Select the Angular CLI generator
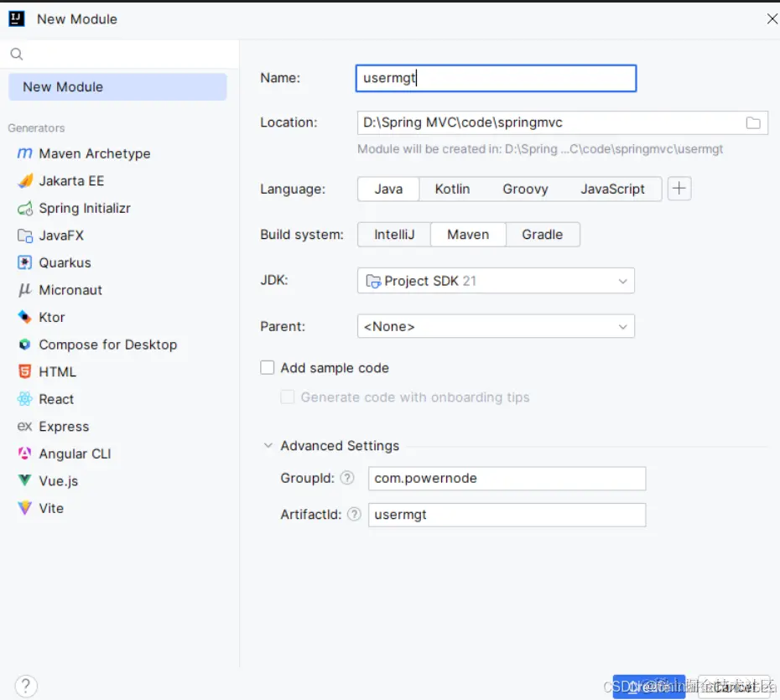Screen dimensions: 780x700 coord(65,454)
